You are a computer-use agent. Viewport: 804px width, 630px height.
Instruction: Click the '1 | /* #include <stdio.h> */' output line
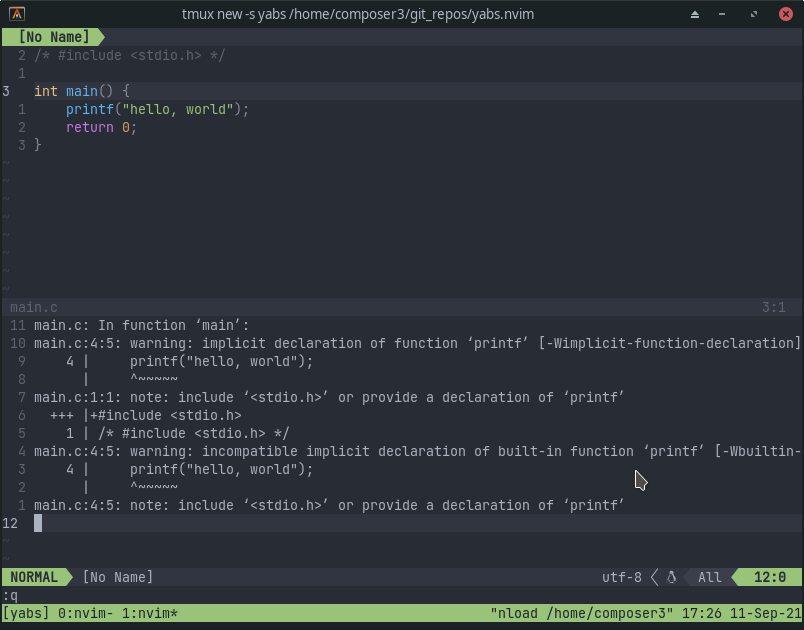(x=177, y=433)
